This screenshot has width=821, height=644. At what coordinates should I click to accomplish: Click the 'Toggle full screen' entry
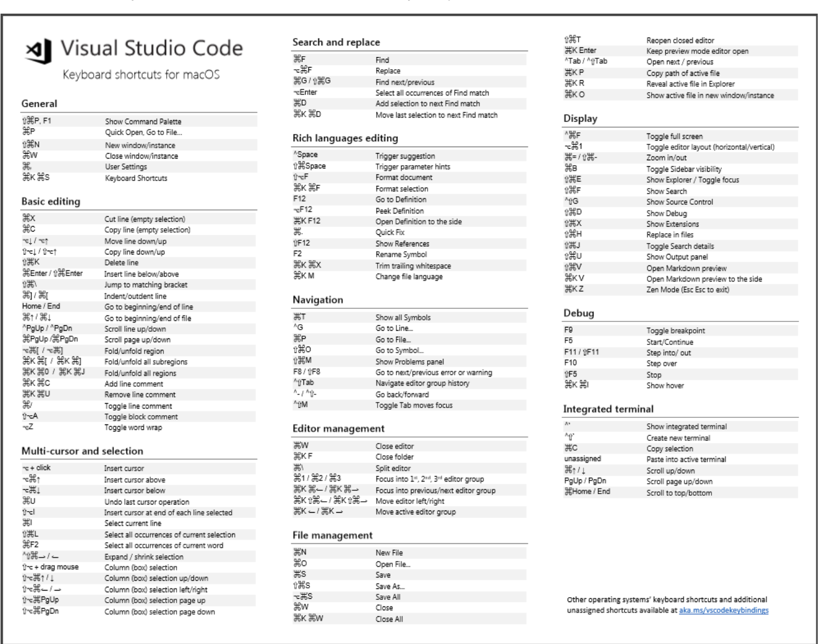[674, 136]
